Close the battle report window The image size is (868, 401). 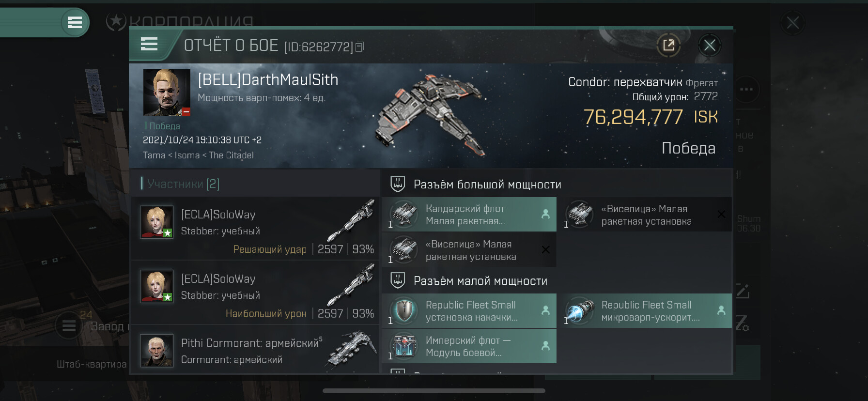click(710, 46)
